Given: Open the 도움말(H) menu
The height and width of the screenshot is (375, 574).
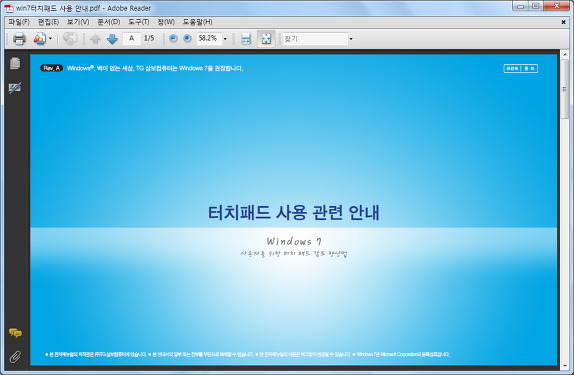Looking at the screenshot, I should pos(197,22).
